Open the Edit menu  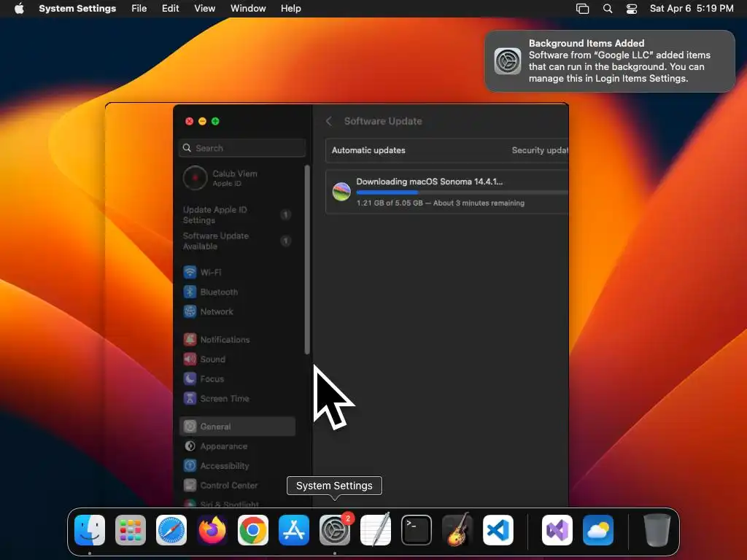pos(170,9)
